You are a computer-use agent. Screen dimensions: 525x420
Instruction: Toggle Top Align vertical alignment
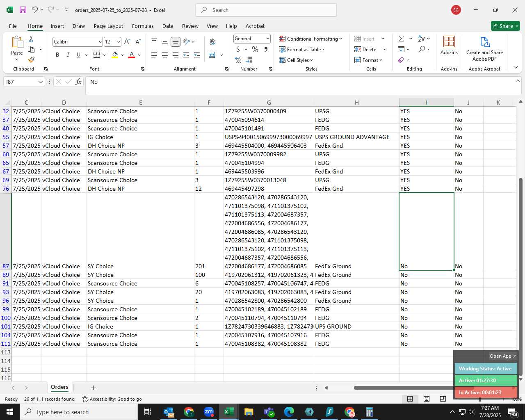(154, 41)
